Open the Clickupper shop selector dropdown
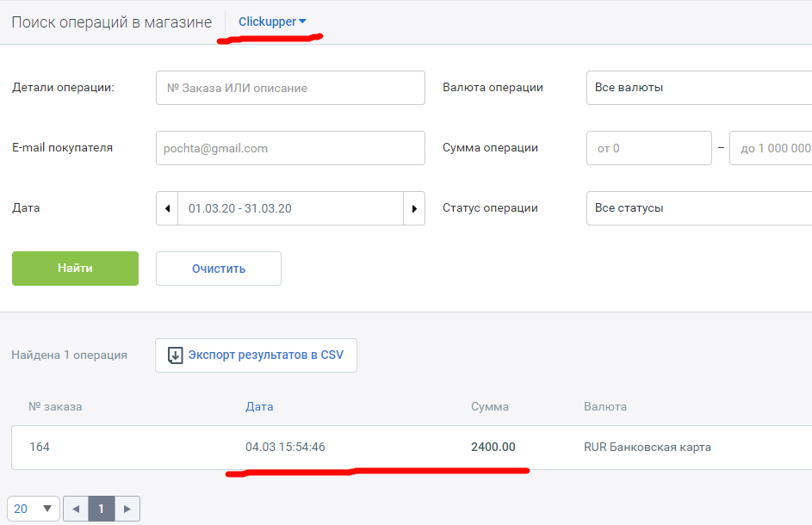Screen dimensions: 812x525 [x=272, y=22]
